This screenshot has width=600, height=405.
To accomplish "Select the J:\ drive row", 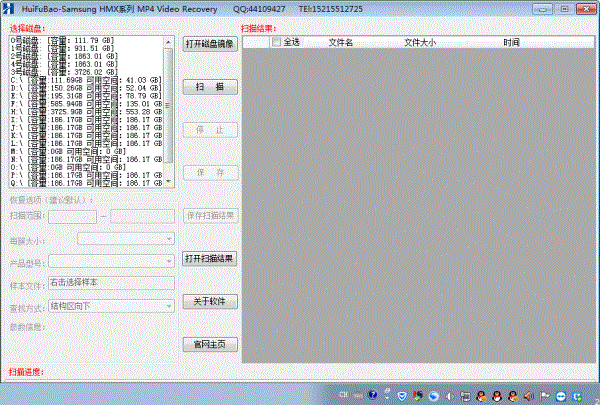I will click(x=87, y=127).
